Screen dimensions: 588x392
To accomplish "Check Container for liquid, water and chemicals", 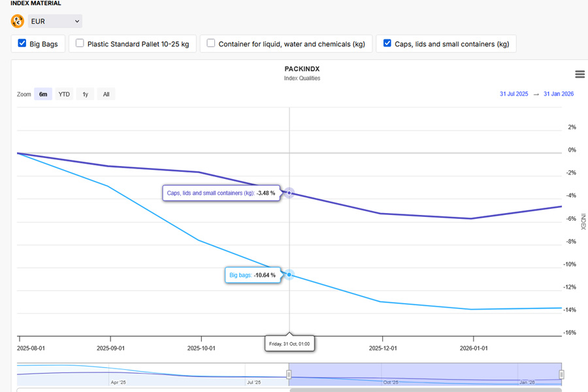I will pyautogui.click(x=211, y=44).
